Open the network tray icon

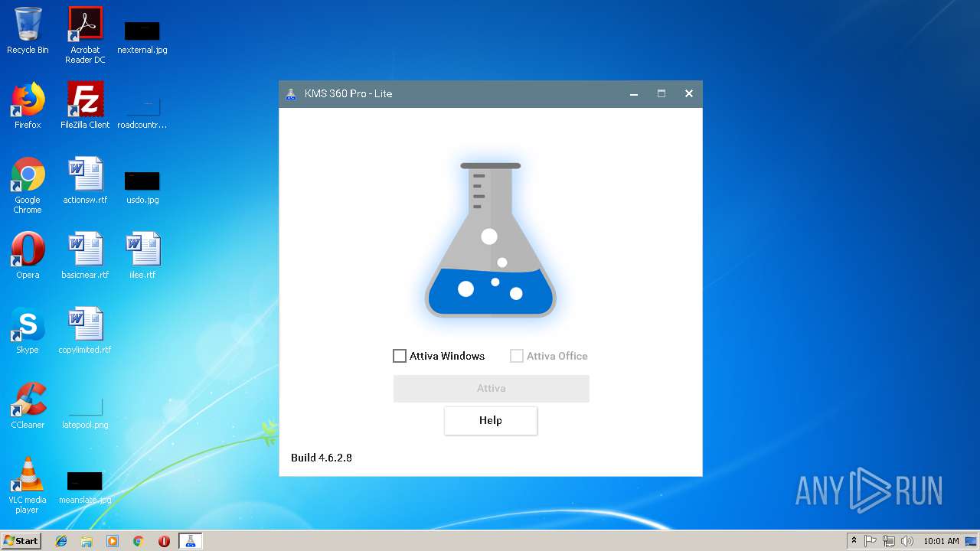pos(889,541)
